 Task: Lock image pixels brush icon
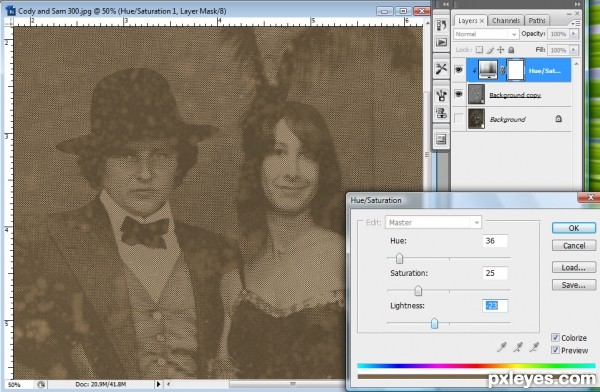pyautogui.click(x=490, y=50)
